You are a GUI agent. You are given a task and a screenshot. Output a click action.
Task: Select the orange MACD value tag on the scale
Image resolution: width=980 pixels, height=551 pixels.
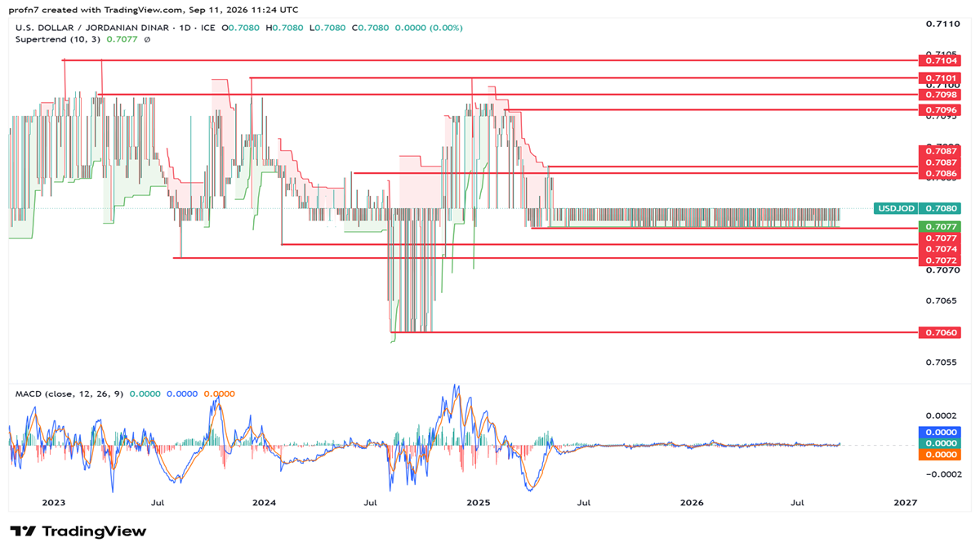tap(940, 455)
